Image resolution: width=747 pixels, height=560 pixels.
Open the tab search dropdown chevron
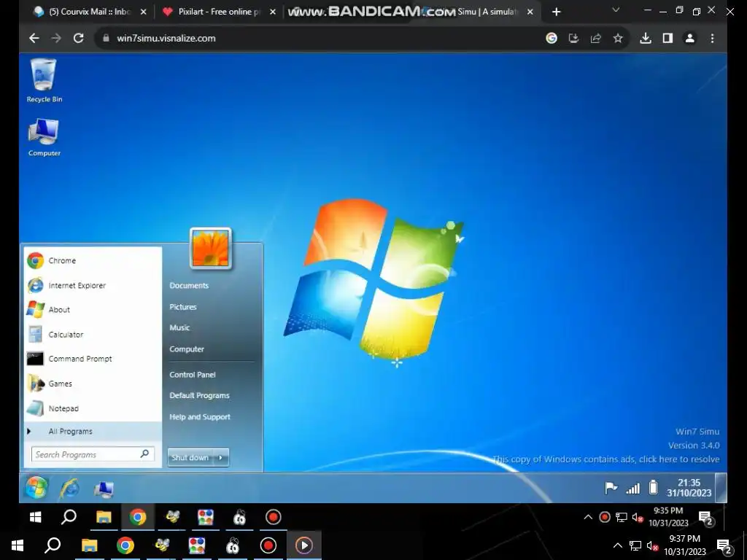616,9
